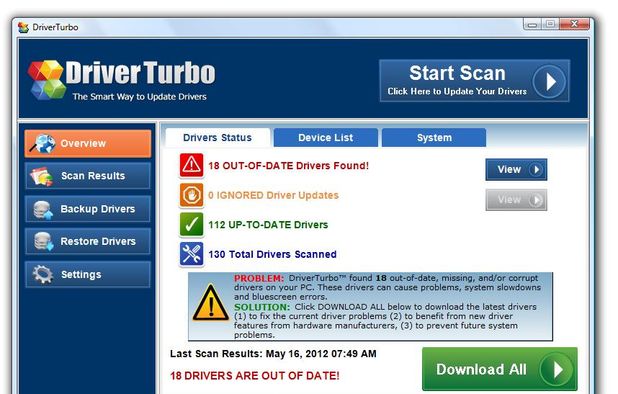Viewport: 618px width, 394px height.
Task: Select the '0 IGNORED Driver Updates' text
Action: [x=273, y=195]
